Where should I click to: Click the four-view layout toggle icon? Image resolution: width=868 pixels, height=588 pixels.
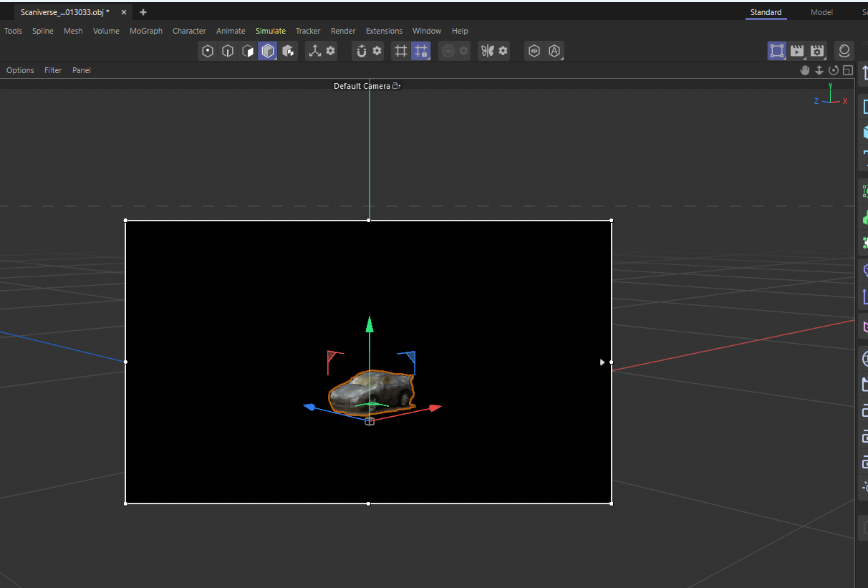click(847, 69)
